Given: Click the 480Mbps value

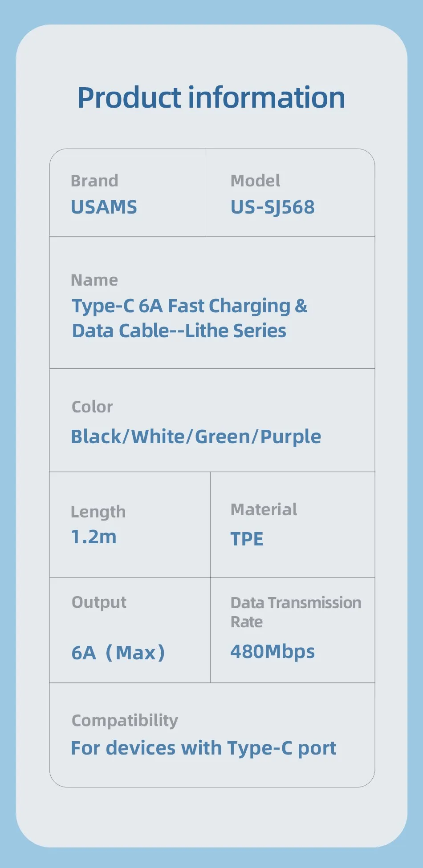Looking at the screenshot, I should click(x=273, y=652).
